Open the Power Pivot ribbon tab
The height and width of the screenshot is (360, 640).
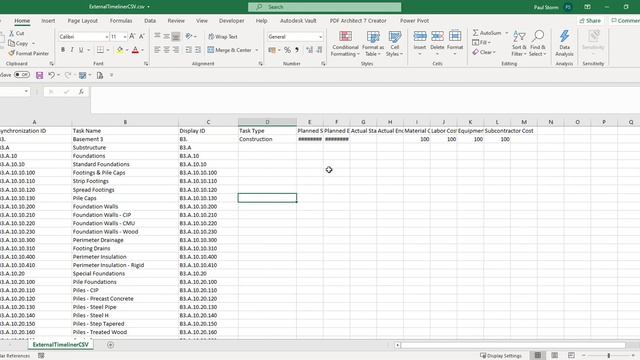point(414,20)
